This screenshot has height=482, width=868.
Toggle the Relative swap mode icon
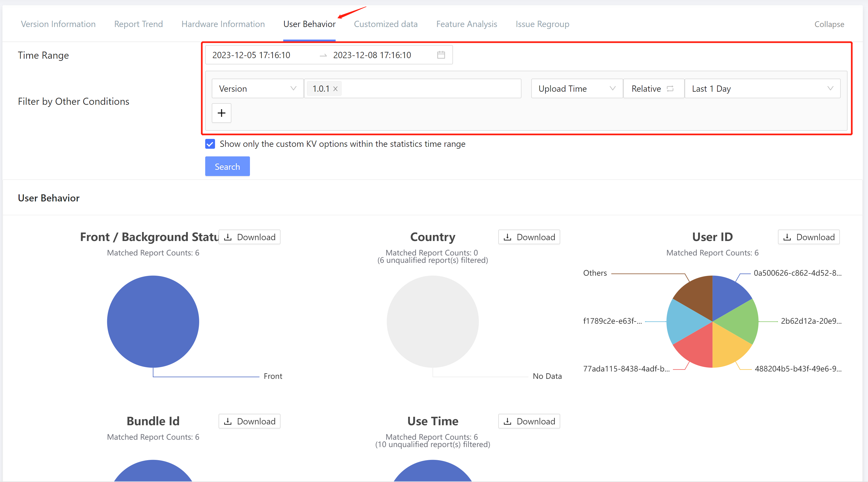(670, 89)
